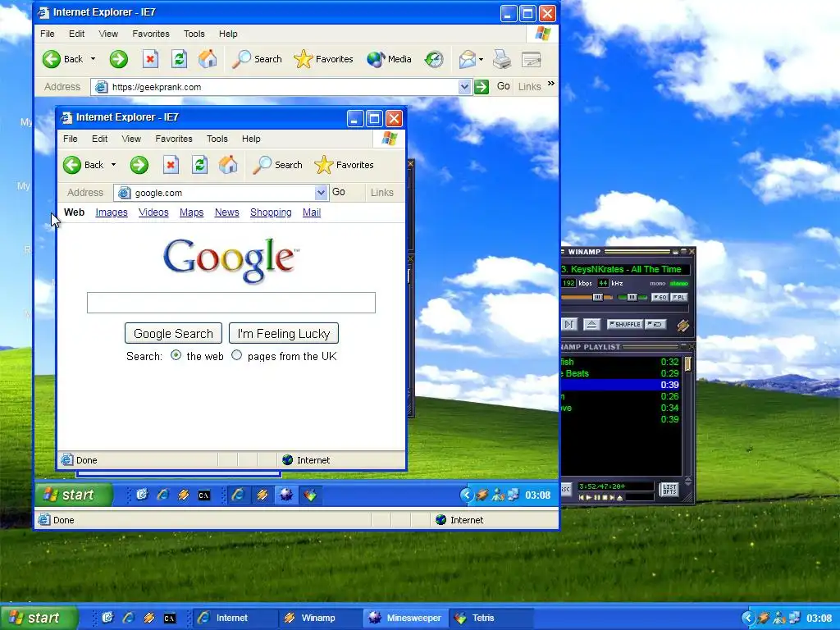840x630 pixels.
Task: Click the Stop icon in the google.com IE window
Action: pos(171,165)
